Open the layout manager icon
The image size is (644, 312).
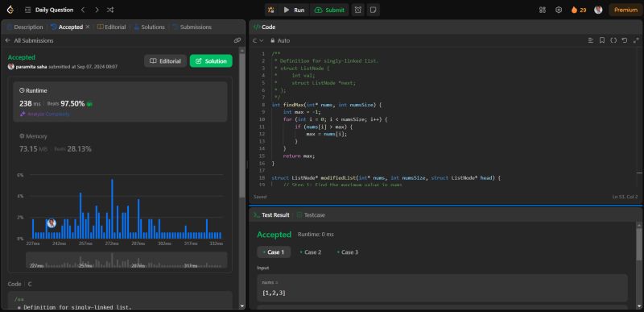pos(543,10)
